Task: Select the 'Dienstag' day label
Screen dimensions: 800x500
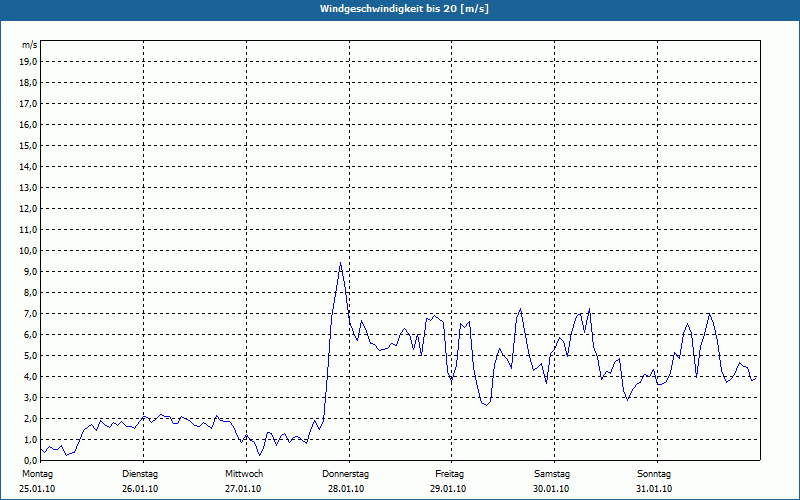Action: [x=140, y=474]
